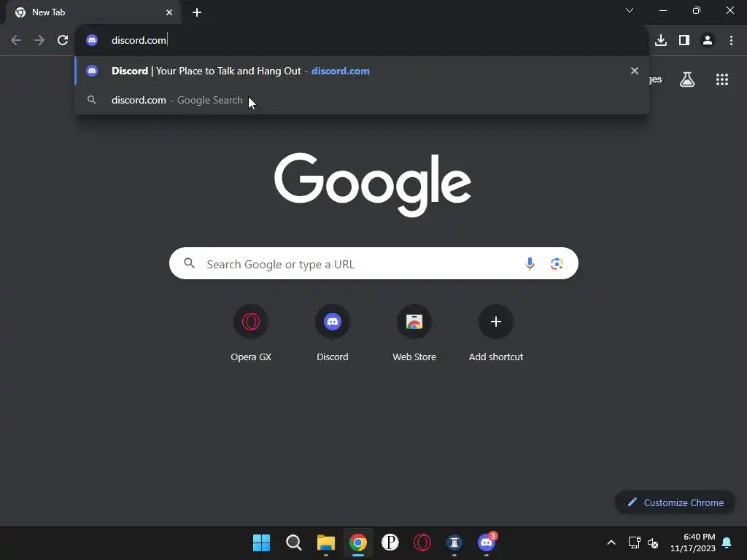Open the clock showing 6:40 PM

coord(693,542)
